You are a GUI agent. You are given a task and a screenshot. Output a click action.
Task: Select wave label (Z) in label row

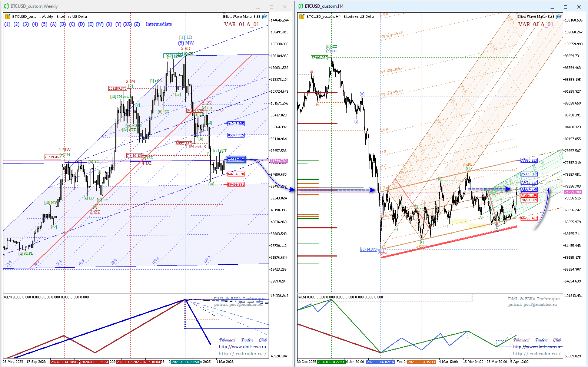pyautogui.click(x=137, y=24)
